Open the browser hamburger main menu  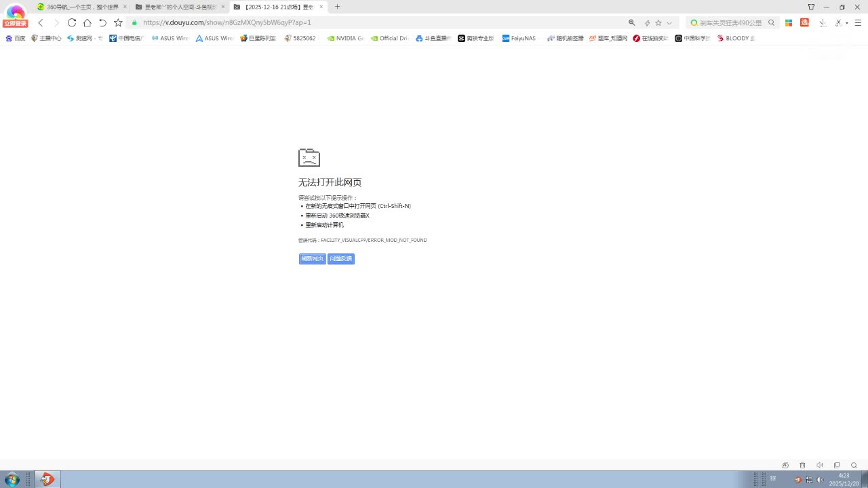tap(858, 22)
